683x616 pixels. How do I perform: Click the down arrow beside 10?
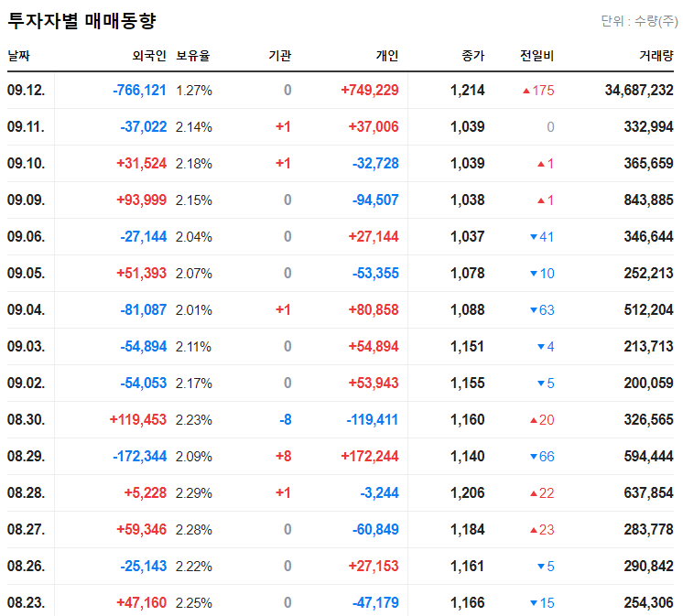[534, 274]
